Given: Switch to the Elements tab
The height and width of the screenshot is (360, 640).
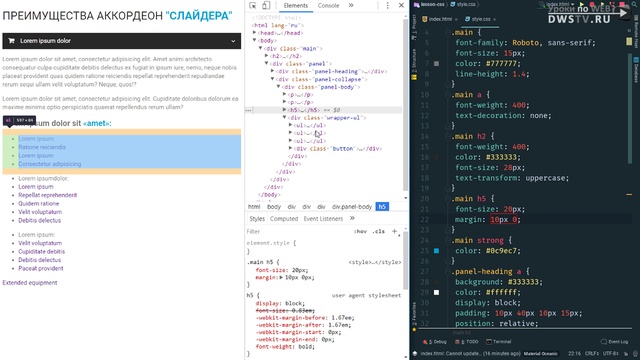Looking at the screenshot, I should pos(296,5).
